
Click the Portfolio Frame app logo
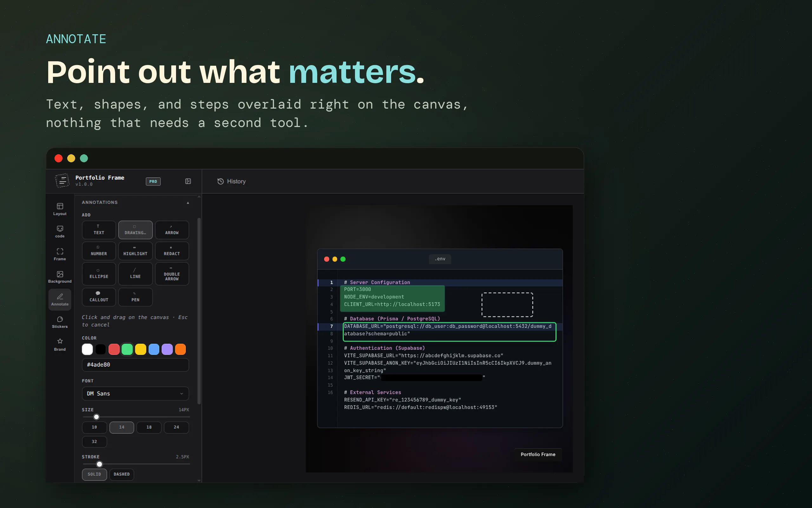pyautogui.click(x=62, y=181)
